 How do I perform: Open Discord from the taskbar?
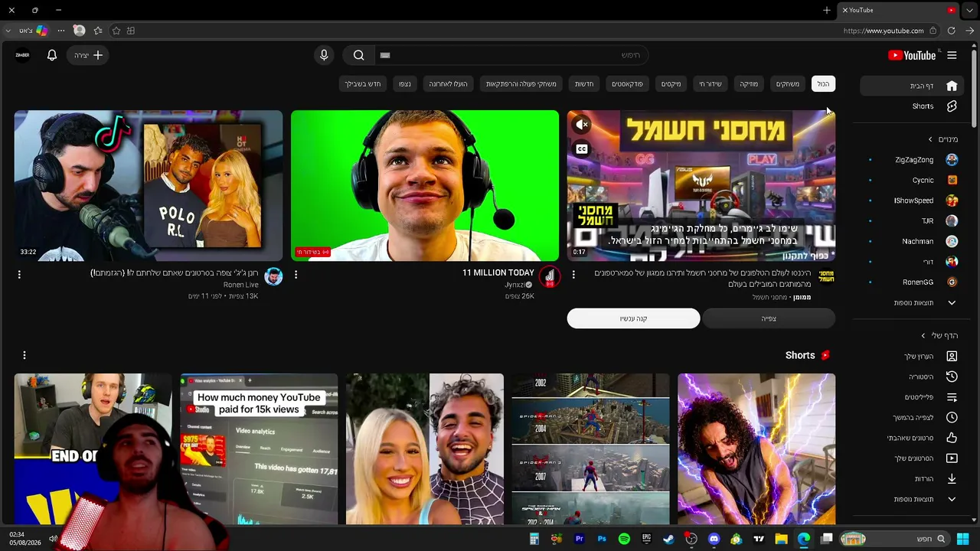click(x=714, y=539)
